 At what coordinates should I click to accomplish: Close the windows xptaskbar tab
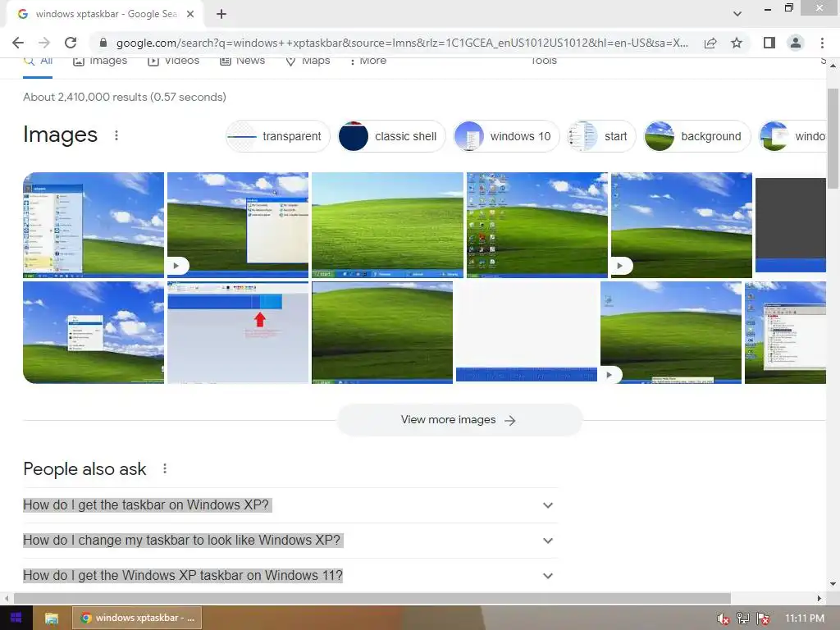[x=190, y=15]
